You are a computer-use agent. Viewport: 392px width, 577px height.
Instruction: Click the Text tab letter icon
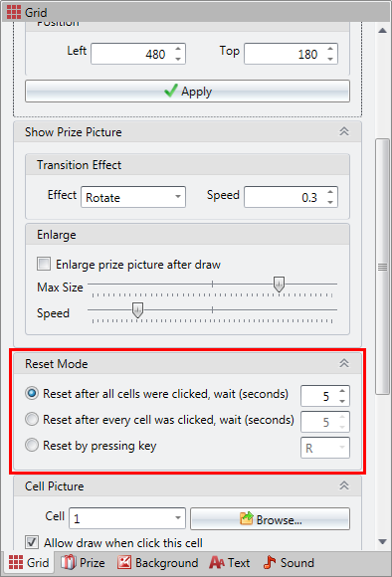[x=217, y=563]
